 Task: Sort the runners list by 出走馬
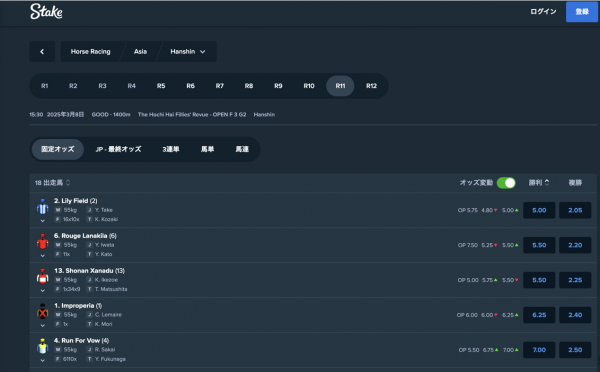click(x=52, y=183)
